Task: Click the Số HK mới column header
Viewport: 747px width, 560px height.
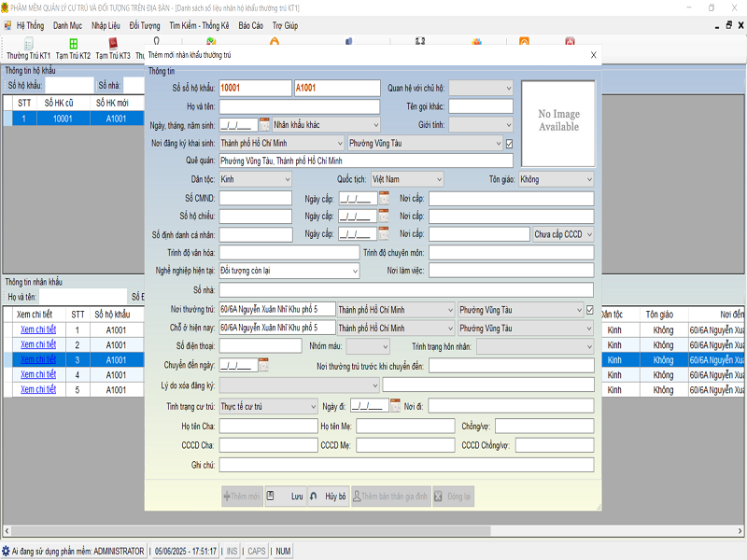Action: 112,103
